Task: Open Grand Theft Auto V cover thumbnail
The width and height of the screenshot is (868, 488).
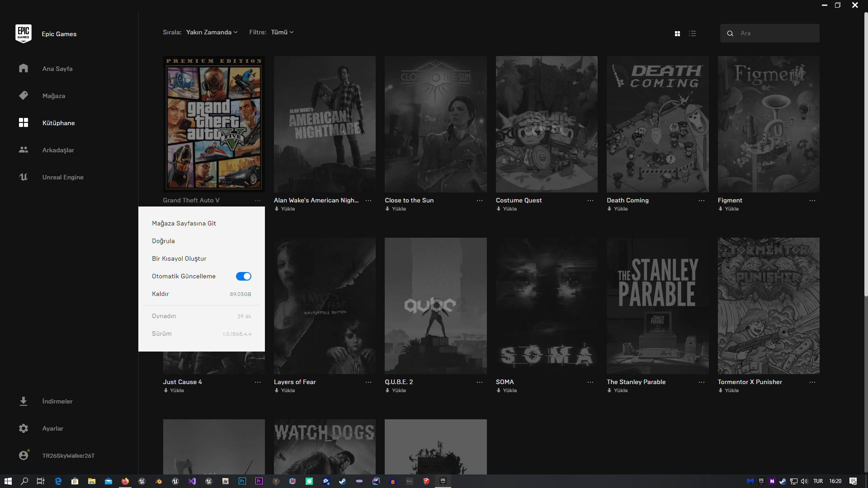Action: pyautogui.click(x=214, y=124)
